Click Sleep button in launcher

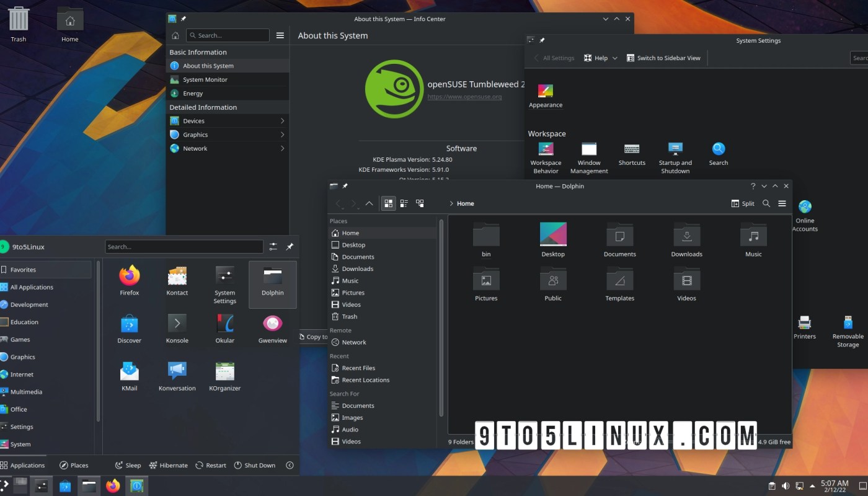point(128,465)
